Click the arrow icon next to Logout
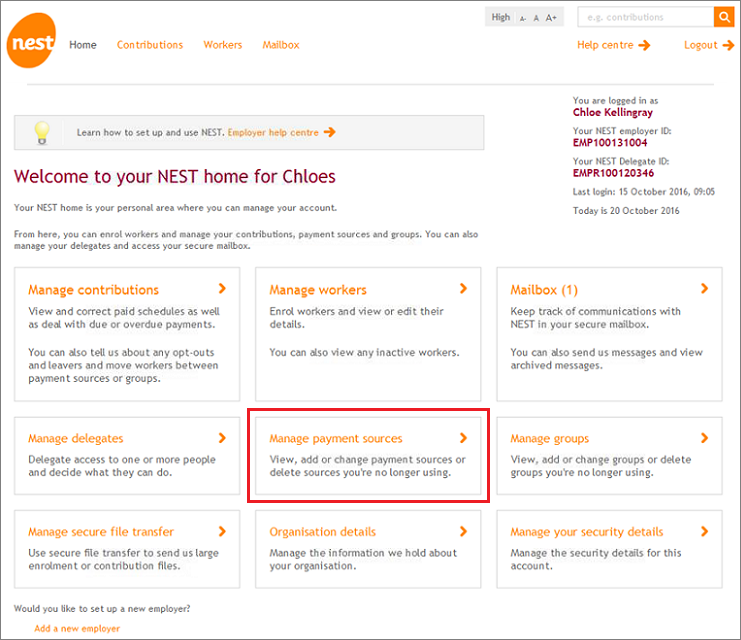 [727, 45]
